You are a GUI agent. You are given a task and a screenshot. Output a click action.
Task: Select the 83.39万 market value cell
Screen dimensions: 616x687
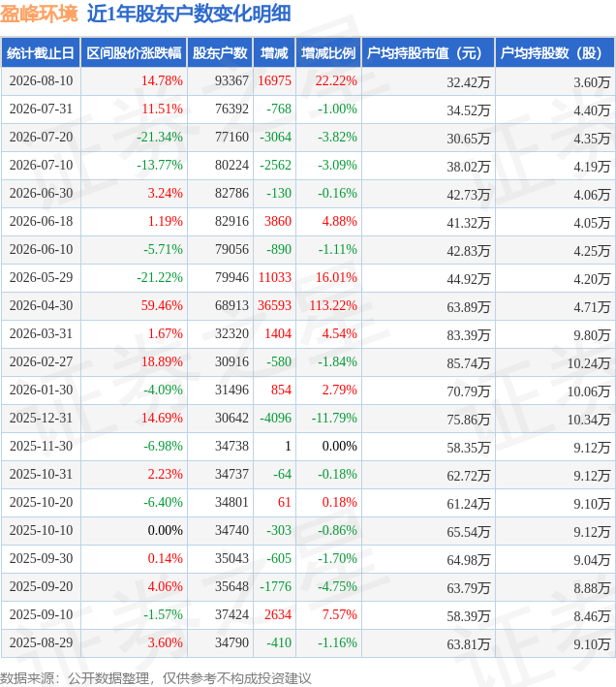468,334
